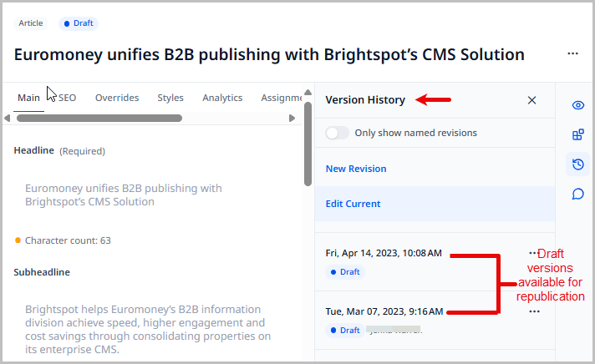
Task: Click the Character count: 63 indicator
Action: click(x=63, y=240)
